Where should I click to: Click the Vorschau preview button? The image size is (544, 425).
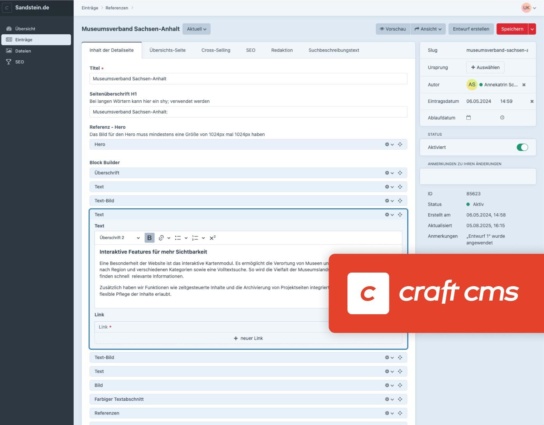tap(393, 29)
